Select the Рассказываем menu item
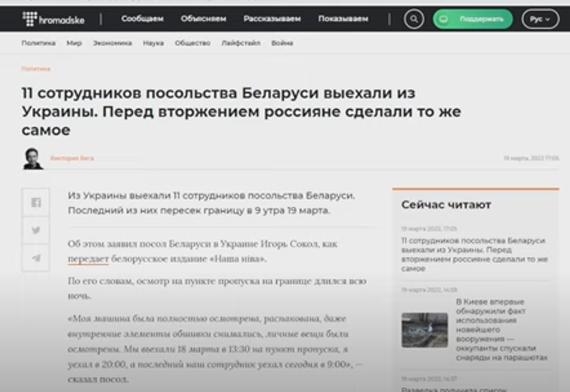The height and width of the screenshot is (392, 570). tap(272, 19)
